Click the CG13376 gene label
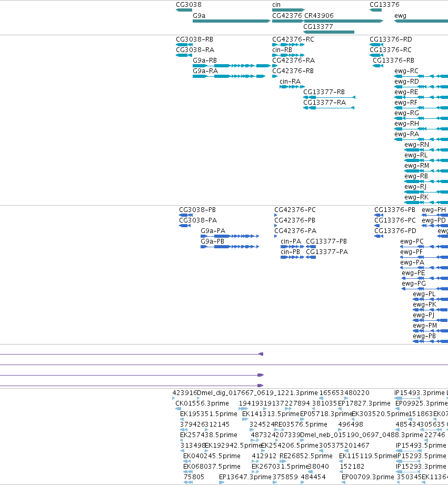Screen dimensions: 448x485 (384, 5)
